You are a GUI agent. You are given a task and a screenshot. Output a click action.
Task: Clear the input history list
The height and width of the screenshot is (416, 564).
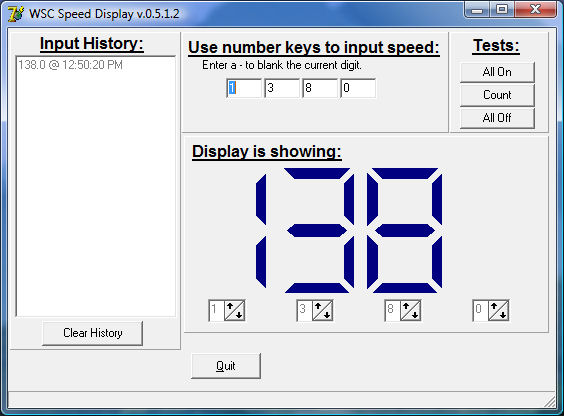(x=92, y=333)
